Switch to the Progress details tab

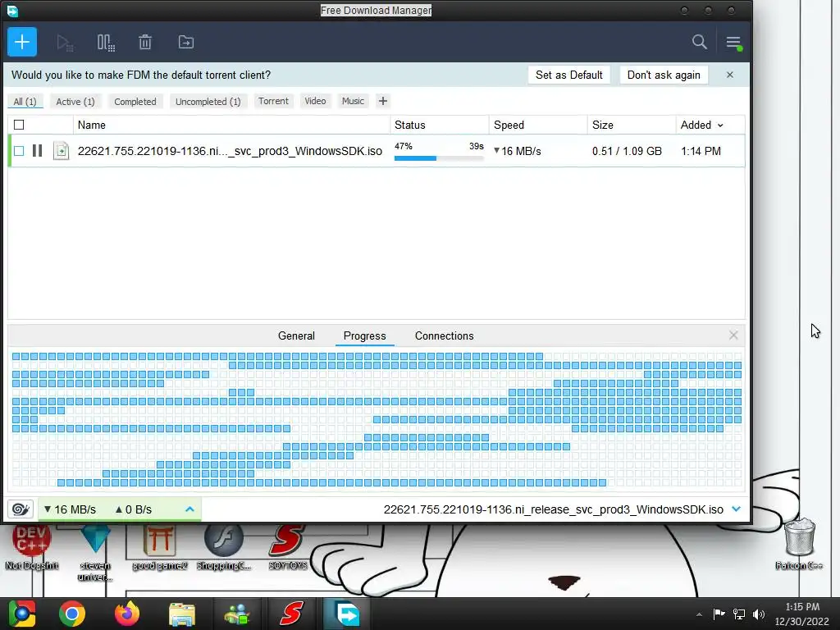(x=365, y=336)
